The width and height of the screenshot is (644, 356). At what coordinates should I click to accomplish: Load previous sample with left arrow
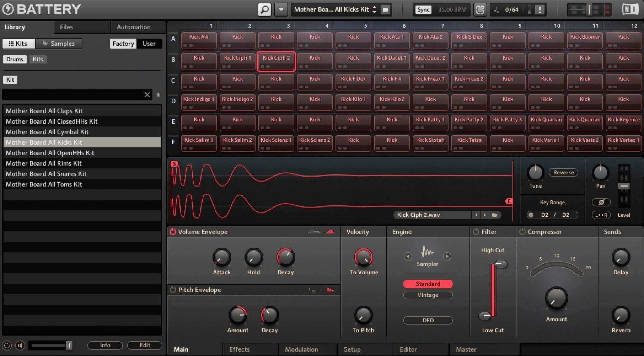coord(476,215)
